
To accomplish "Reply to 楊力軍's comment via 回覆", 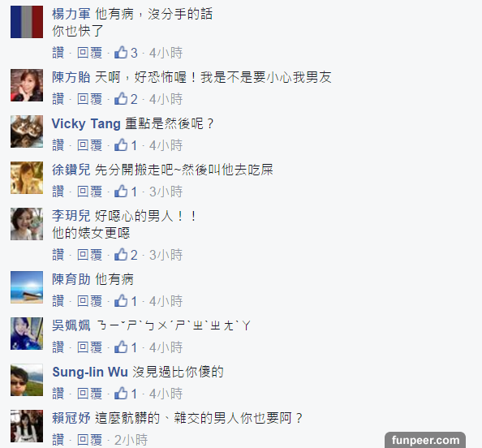I will click(89, 53).
